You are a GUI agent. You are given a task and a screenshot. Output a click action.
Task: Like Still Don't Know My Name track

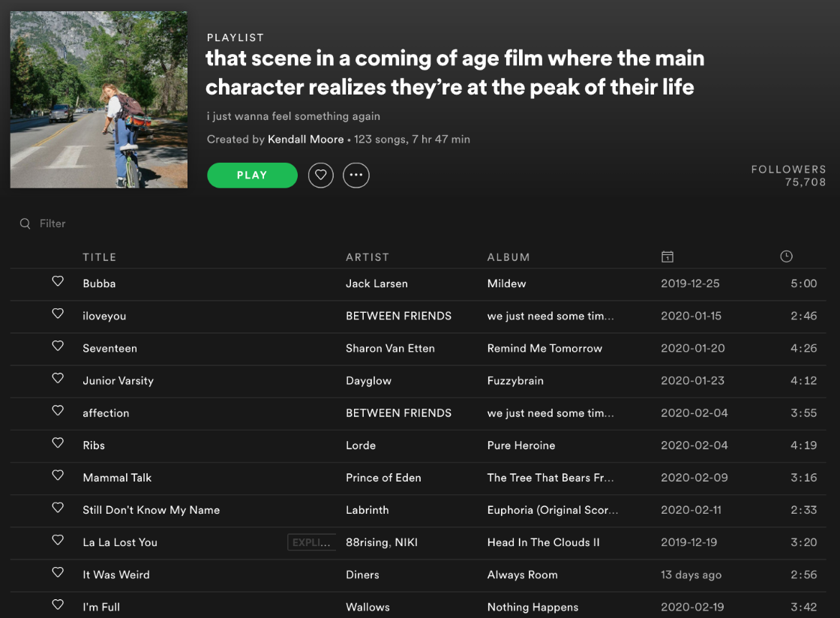pos(58,507)
